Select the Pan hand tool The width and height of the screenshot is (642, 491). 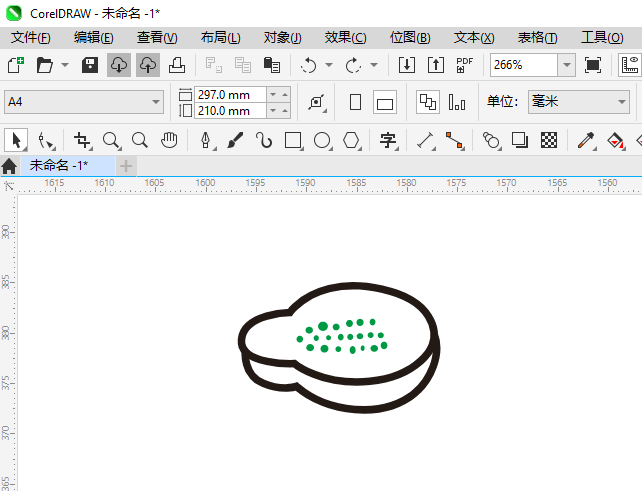tap(169, 140)
